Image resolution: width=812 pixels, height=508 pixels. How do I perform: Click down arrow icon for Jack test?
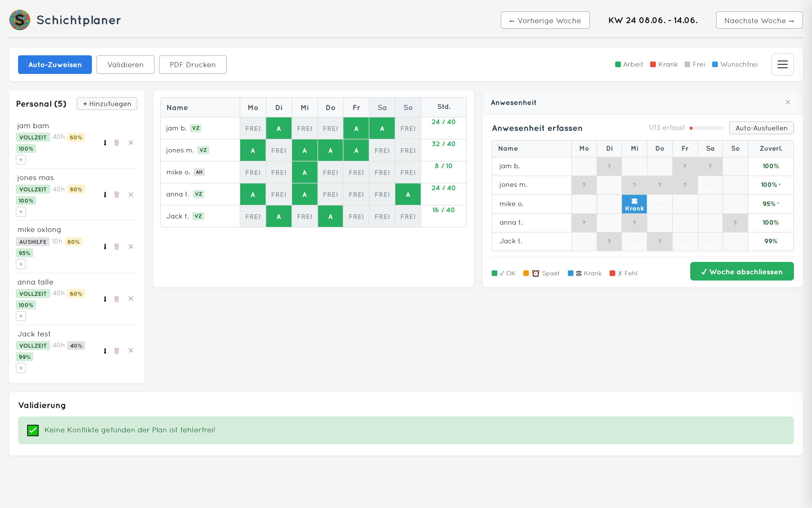tap(105, 351)
